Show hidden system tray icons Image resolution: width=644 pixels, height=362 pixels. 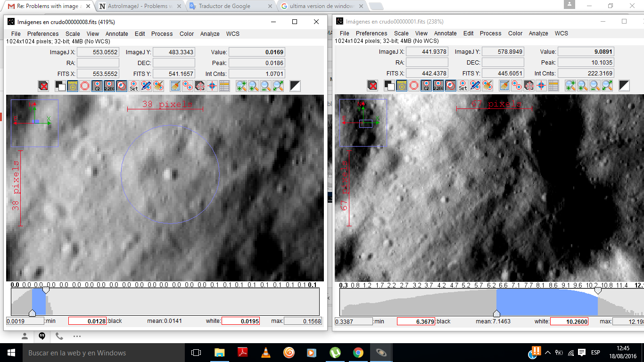click(x=548, y=353)
